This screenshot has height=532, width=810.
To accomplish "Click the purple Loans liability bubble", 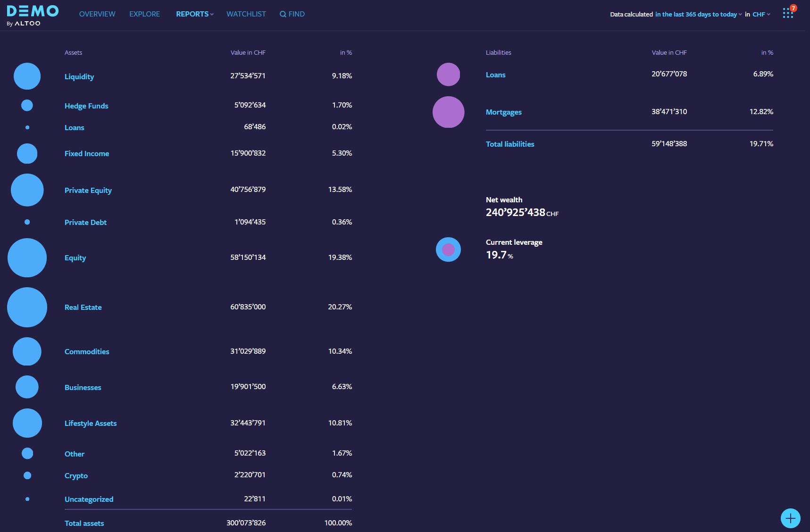I will [x=448, y=75].
